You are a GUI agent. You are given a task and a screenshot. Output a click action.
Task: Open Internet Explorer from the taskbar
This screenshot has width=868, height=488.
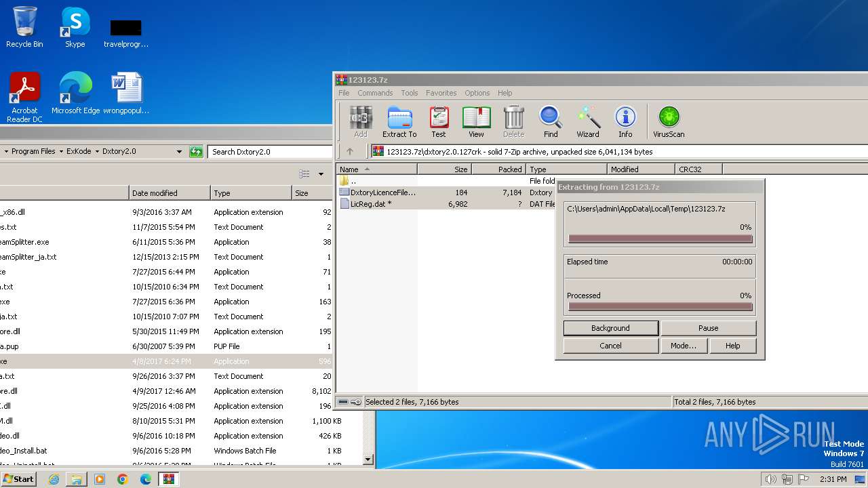point(54,479)
